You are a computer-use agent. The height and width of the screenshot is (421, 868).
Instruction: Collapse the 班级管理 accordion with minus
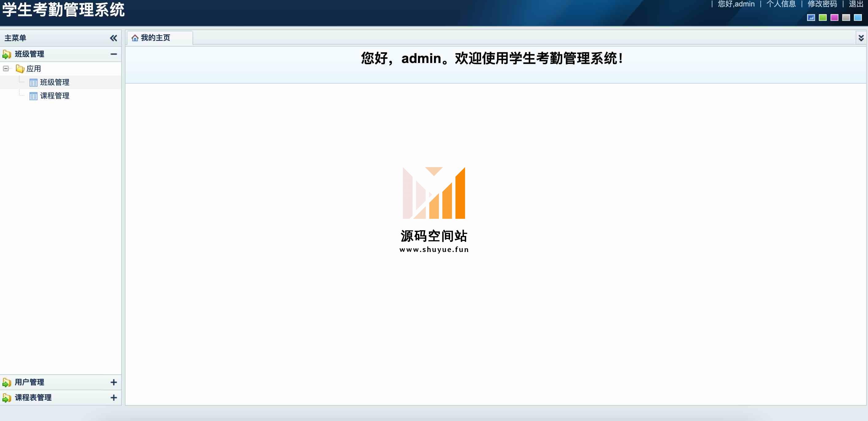114,54
